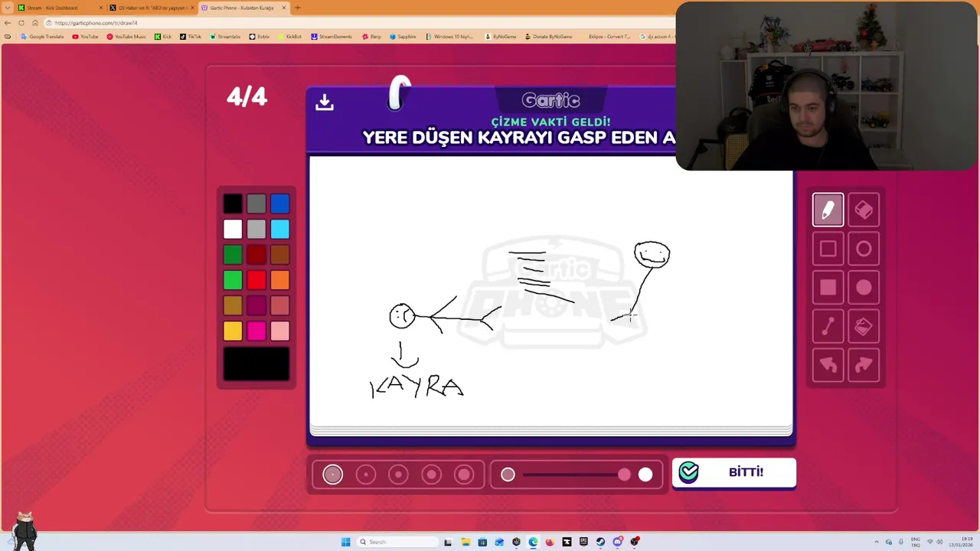
Task: Open Steam from the taskbar
Action: pyautogui.click(x=600, y=542)
